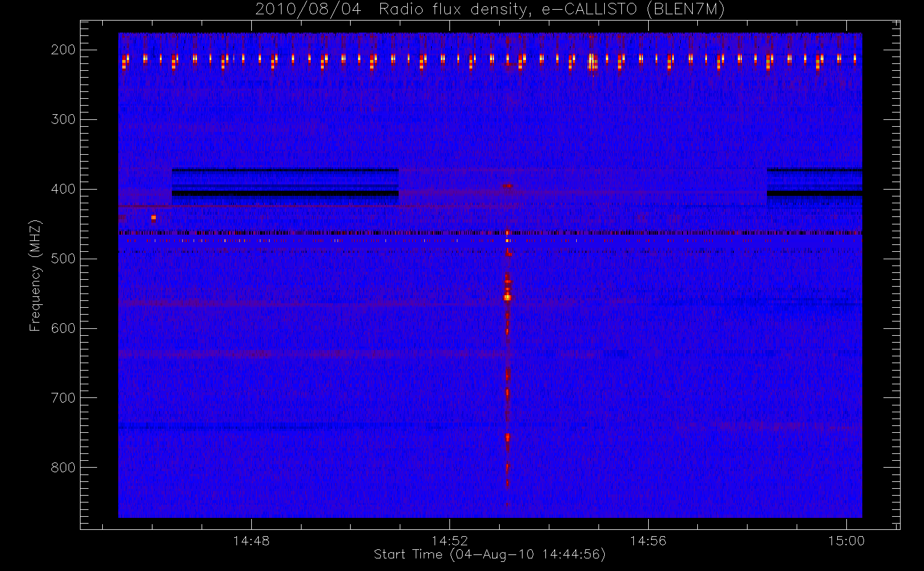
Task: Click the 14:48 time tick label
Action: pyautogui.click(x=251, y=541)
